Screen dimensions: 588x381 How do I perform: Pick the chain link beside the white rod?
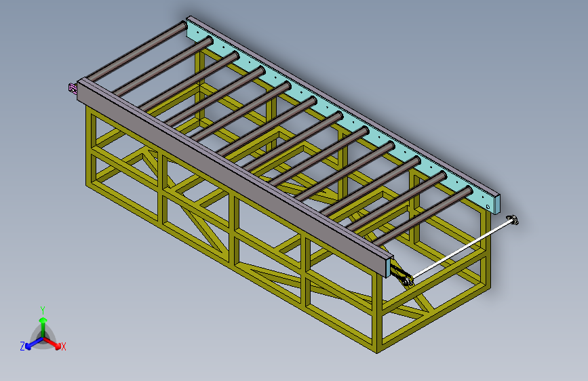pos(401,275)
